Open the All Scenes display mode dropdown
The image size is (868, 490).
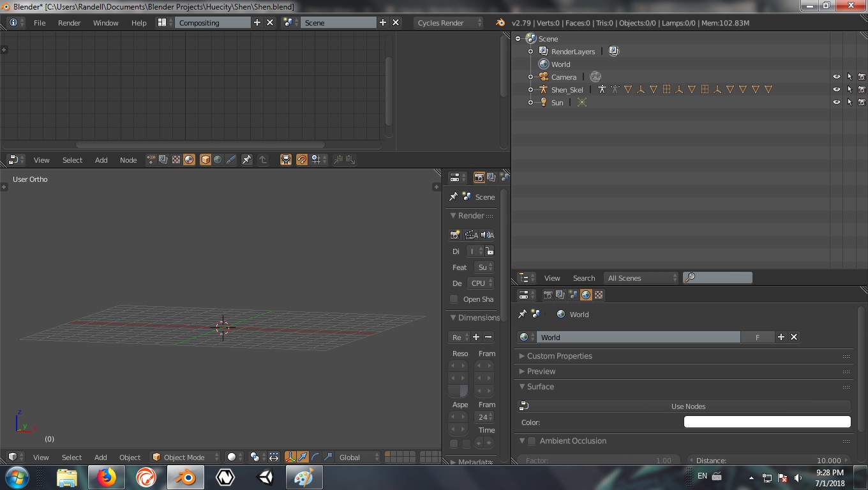tap(641, 278)
